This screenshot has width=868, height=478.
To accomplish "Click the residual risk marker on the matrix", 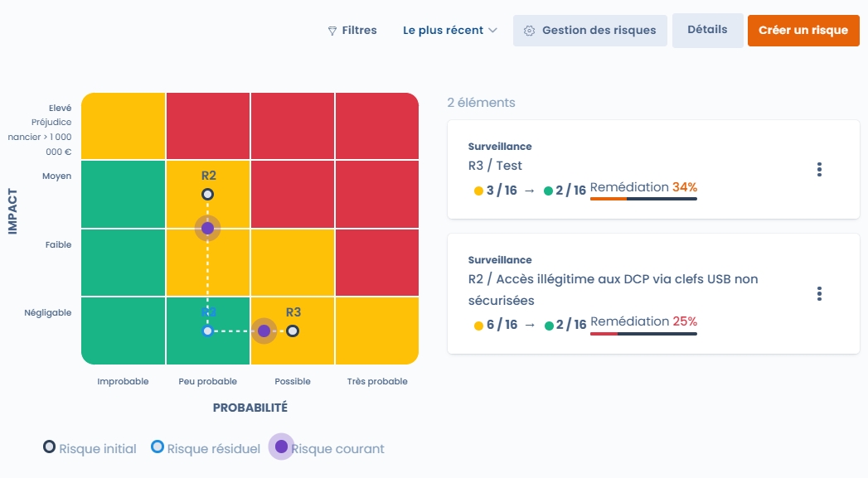I will pyautogui.click(x=207, y=331).
